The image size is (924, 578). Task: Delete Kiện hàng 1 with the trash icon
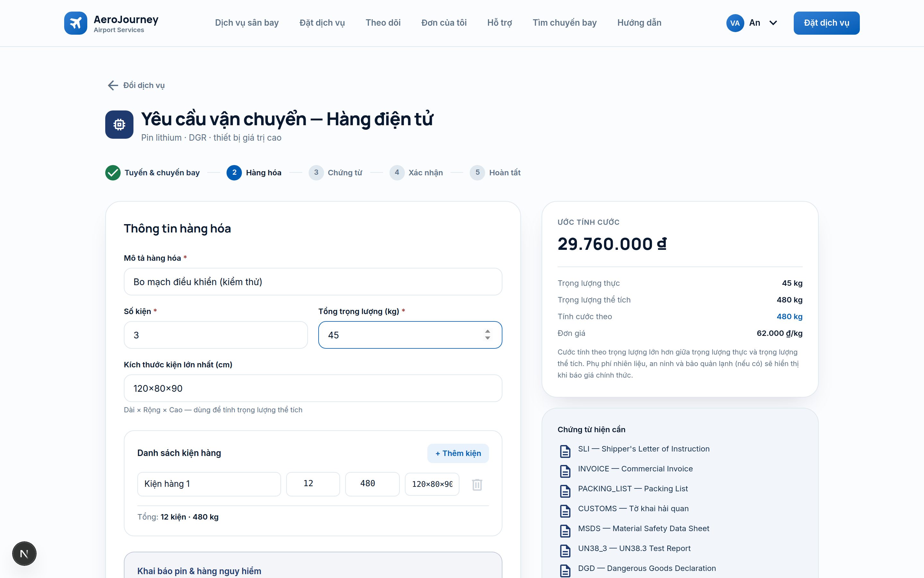477,484
